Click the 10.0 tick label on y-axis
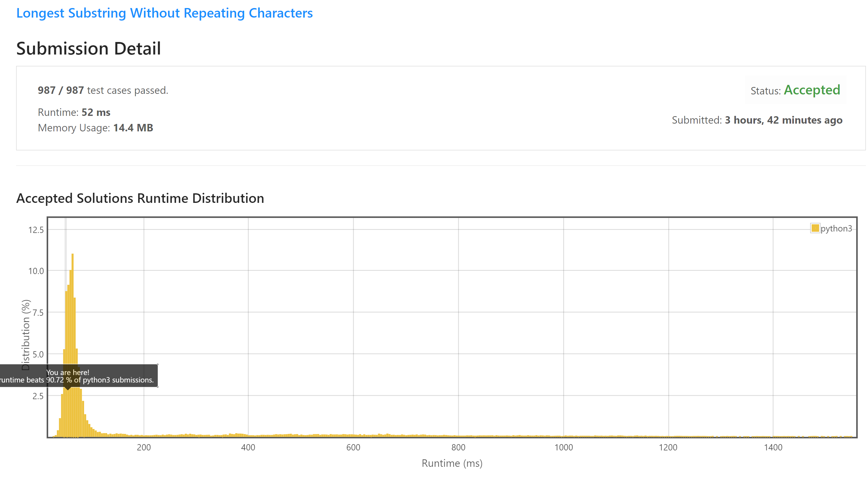The width and height of the screenshot is (868, 479). point(36,271)
